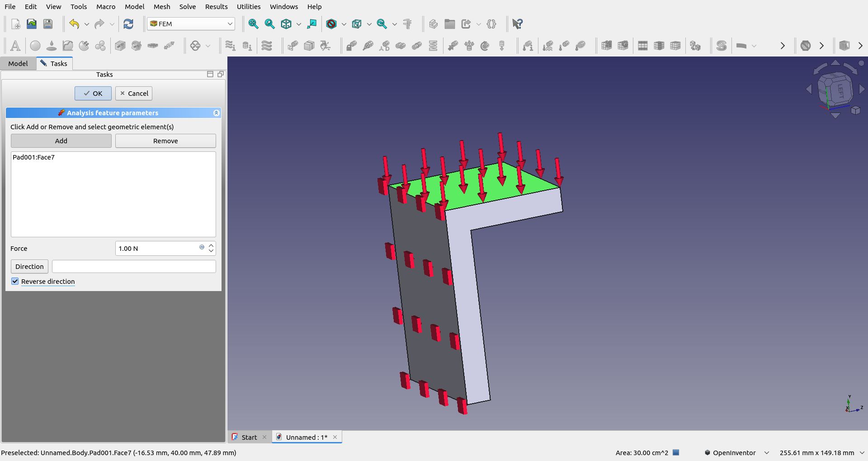The height and width of the screenshot is (461, 868).
Task: Open the Results menu
Action: point(217,7)
